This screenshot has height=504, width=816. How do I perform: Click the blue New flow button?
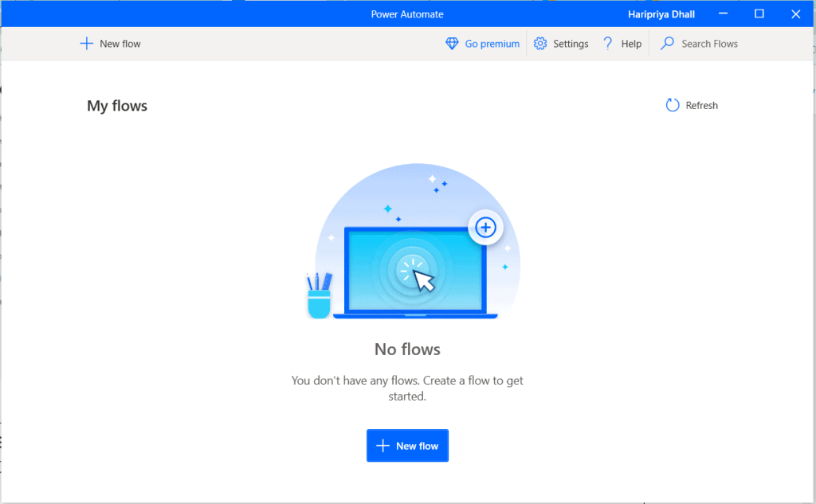(407, 446)
